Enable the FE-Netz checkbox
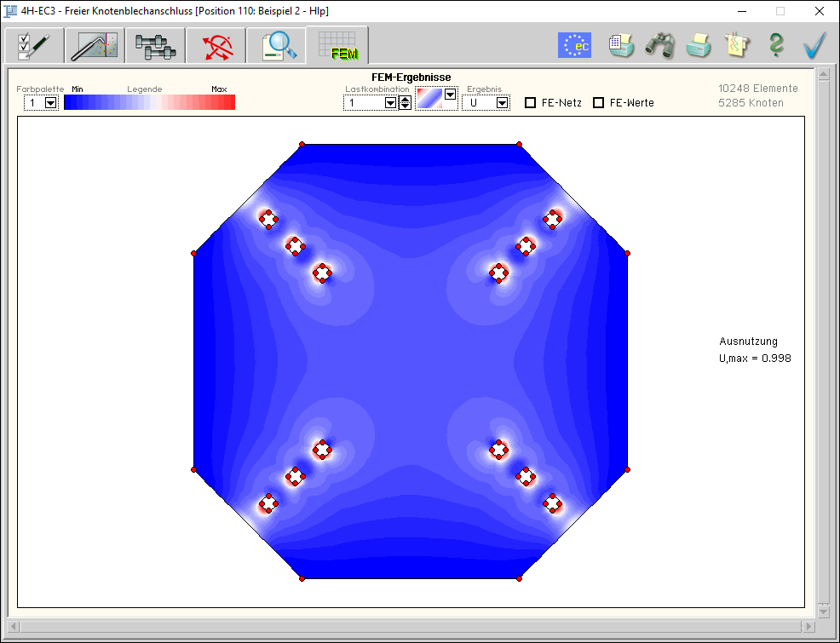 coord(530,103)
